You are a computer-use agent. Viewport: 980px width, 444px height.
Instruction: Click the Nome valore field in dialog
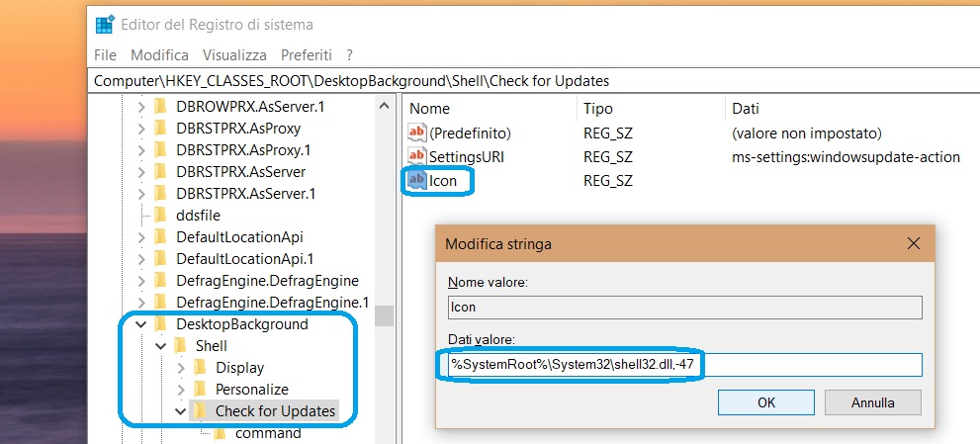(x=685, y=308)
